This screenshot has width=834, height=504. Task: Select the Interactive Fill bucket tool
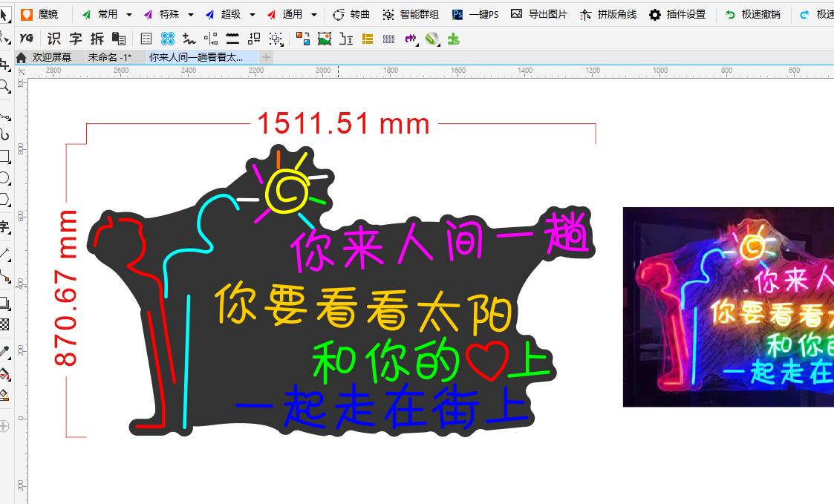[x=4, y=374]
